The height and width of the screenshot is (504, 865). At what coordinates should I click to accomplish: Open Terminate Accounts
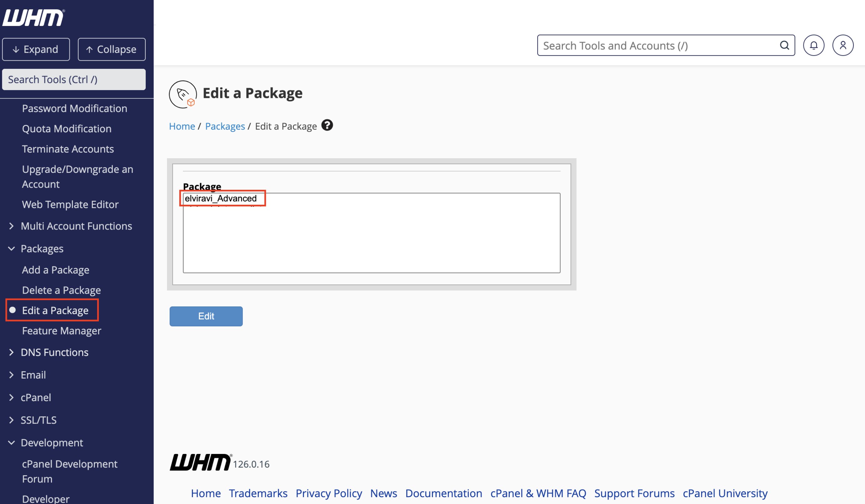tap(68, 149)
